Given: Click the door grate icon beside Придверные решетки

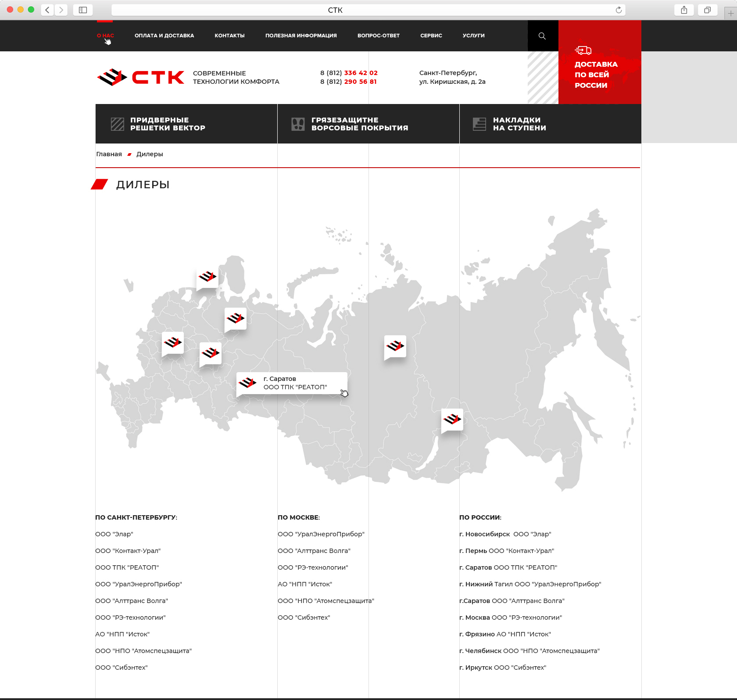Looking at the screenshot, I should (x=118, y=124).
